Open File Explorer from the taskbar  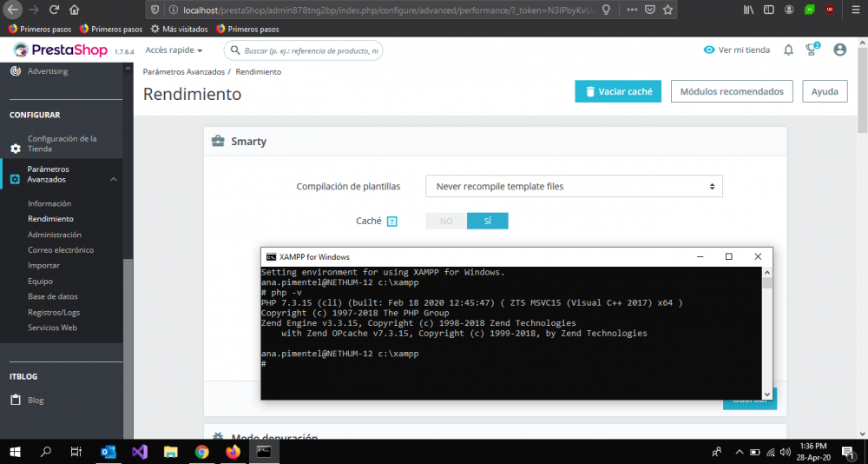[170, 452]
